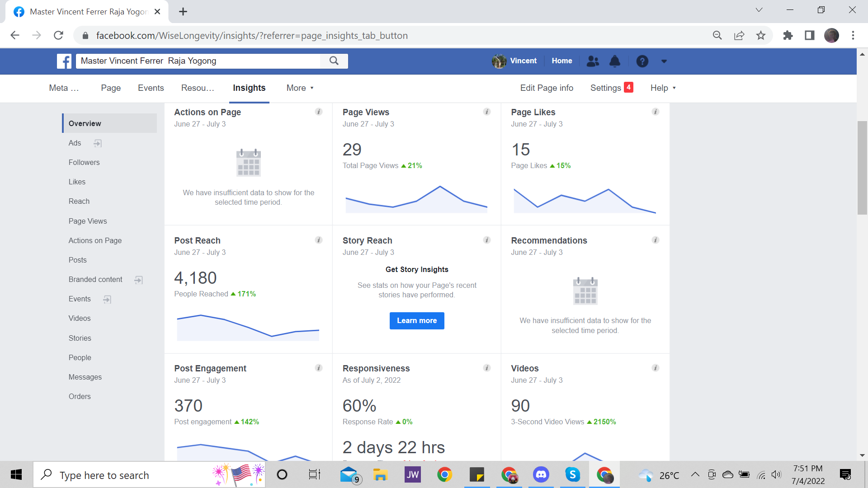
Task: Bookmark this page with star icon
Action: (x=761, y=35)
